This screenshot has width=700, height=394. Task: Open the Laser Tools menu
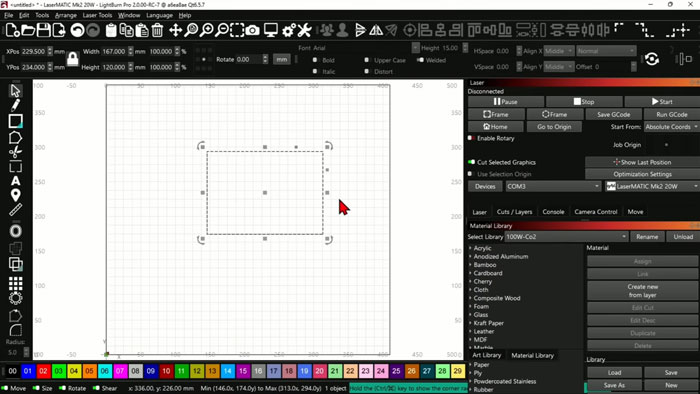(x=97, y=15)
